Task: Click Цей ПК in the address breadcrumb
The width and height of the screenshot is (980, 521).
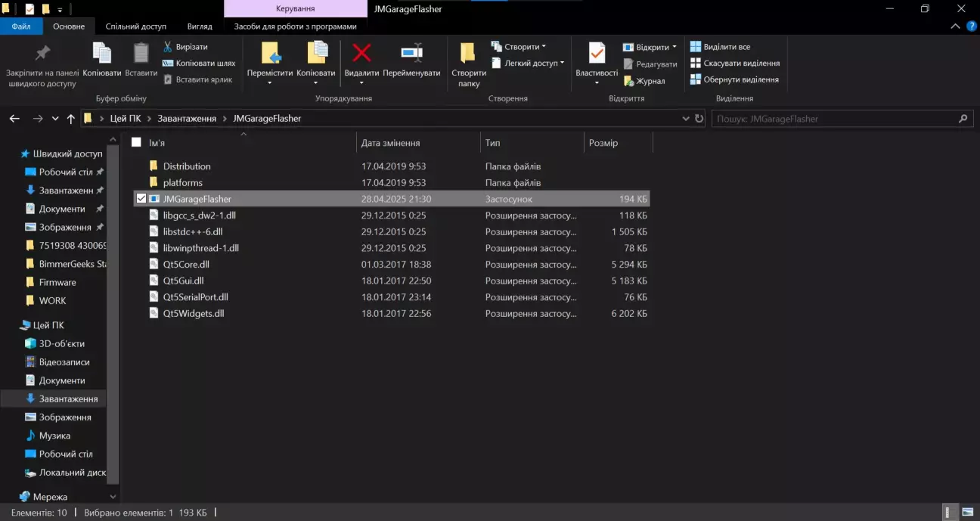Action: (x=126, y=119)
